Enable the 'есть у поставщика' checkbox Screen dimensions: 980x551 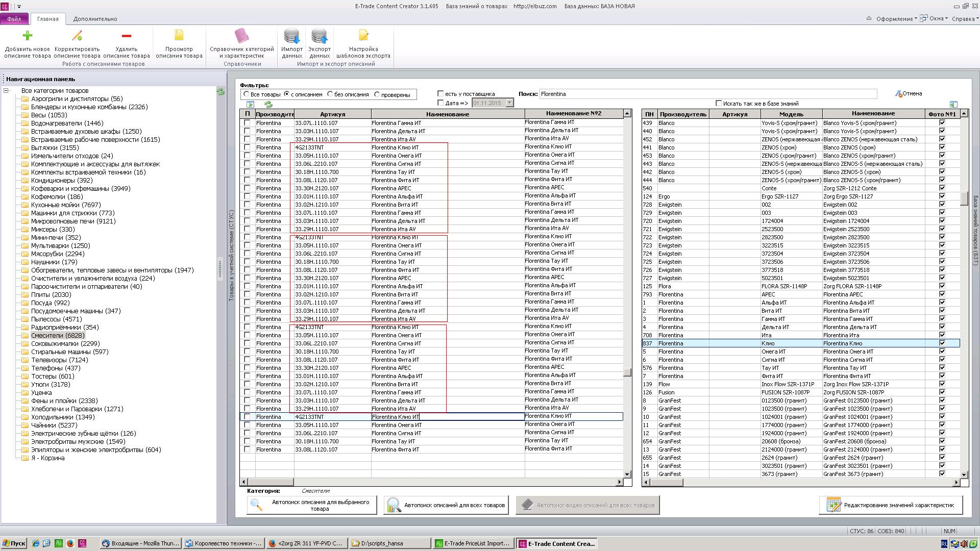440,94
